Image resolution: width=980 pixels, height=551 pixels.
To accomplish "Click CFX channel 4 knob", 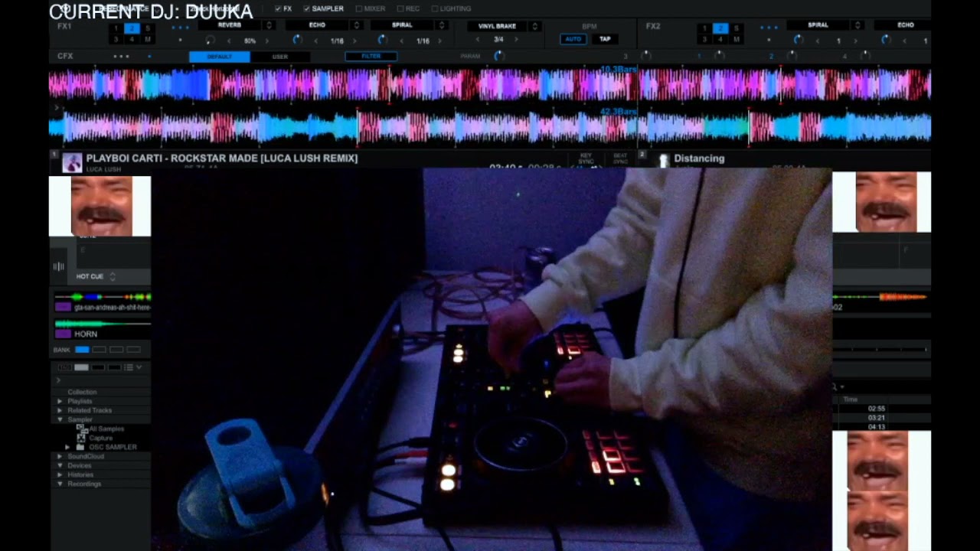I will point(865,56).
